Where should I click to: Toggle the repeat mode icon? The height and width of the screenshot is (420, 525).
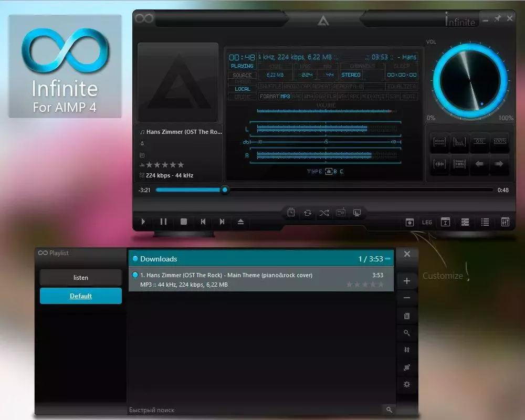[x=308, y=213]
